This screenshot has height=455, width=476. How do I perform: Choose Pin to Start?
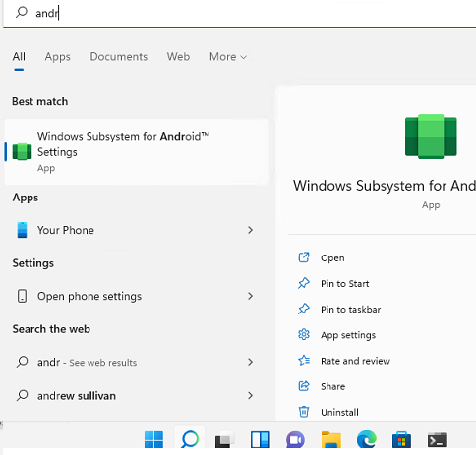click(x=345, y=284)
